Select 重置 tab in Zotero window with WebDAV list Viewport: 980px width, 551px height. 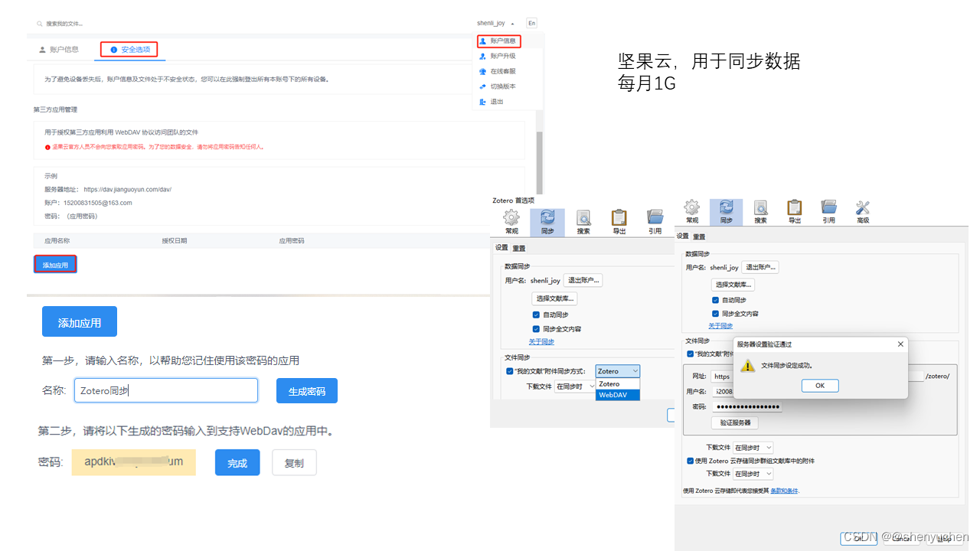click(519, 248)
